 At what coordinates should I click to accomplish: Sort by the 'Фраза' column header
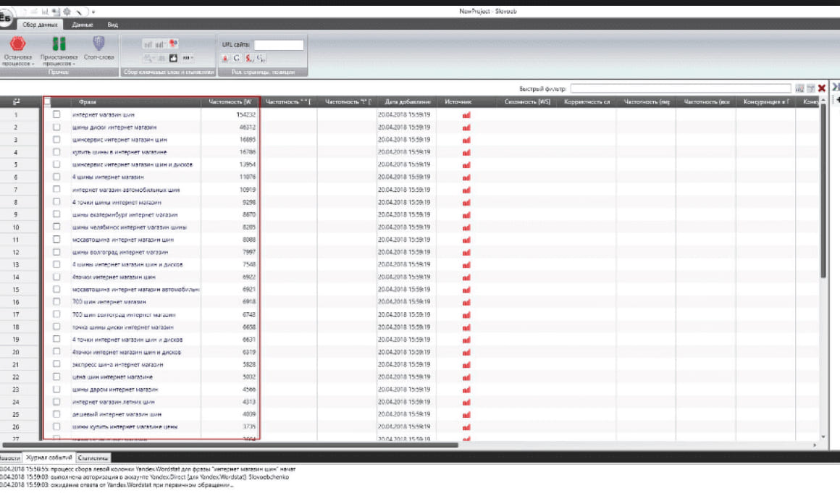(x=88, y=102)
